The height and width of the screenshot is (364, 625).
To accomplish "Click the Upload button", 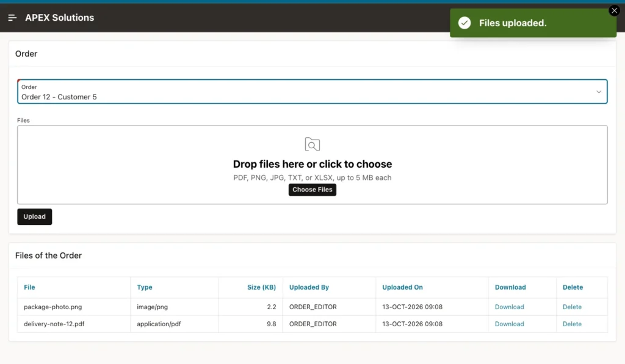I will coord(35,216).
